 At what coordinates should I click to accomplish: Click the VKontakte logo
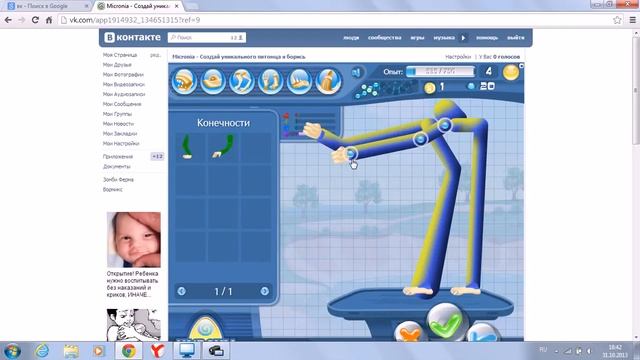[x=132, y=37]
